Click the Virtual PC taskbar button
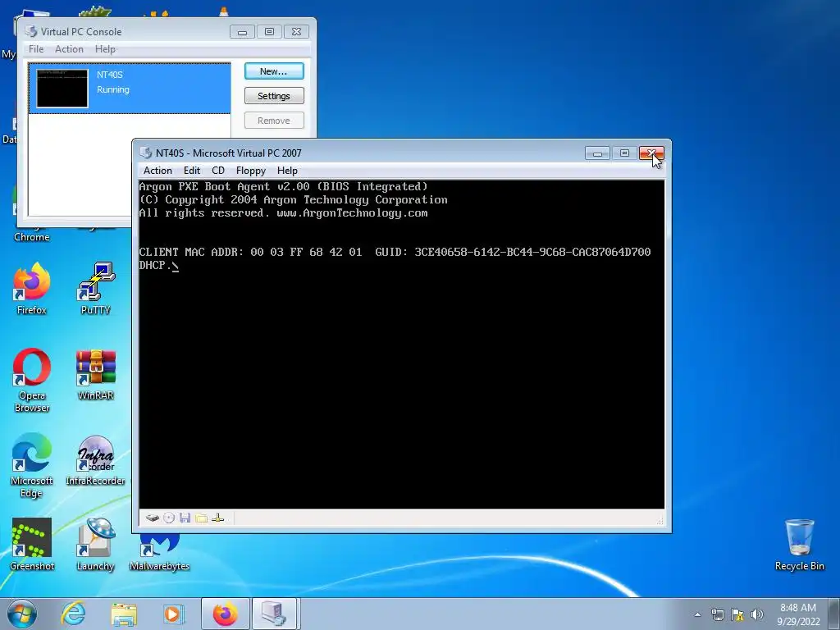Screen dimensions: 840x630 tap(274, 614)
